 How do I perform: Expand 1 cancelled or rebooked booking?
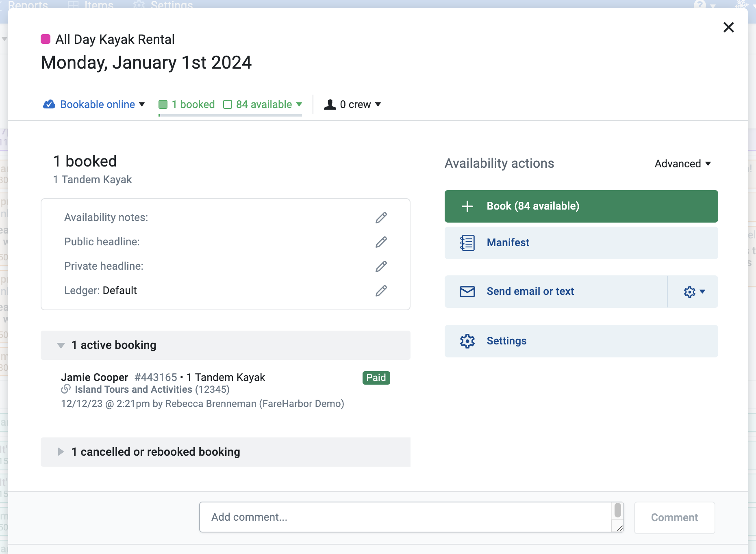[226, 452]
